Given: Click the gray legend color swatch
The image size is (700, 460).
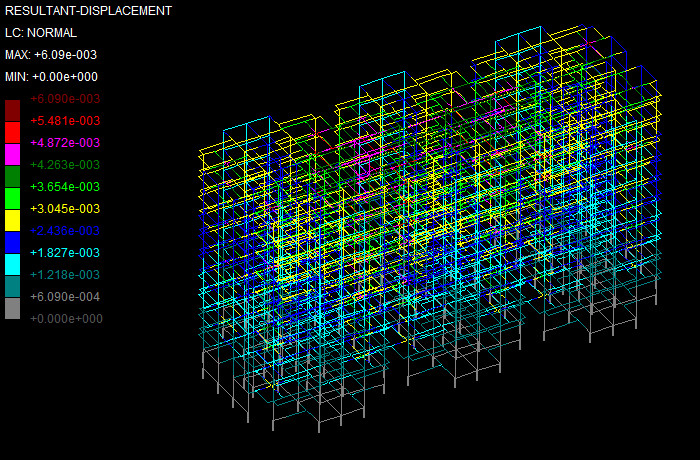Looking at the screenshot, I should [x=12, y=308].
